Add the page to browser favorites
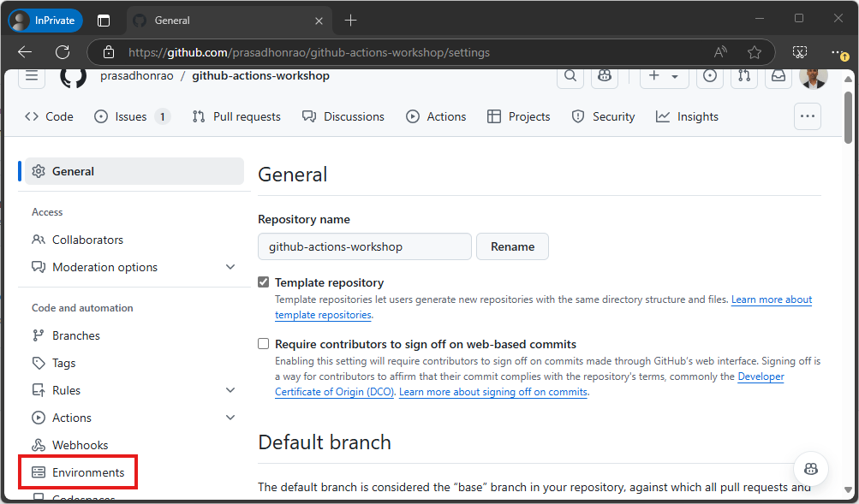 coord(753,51)
